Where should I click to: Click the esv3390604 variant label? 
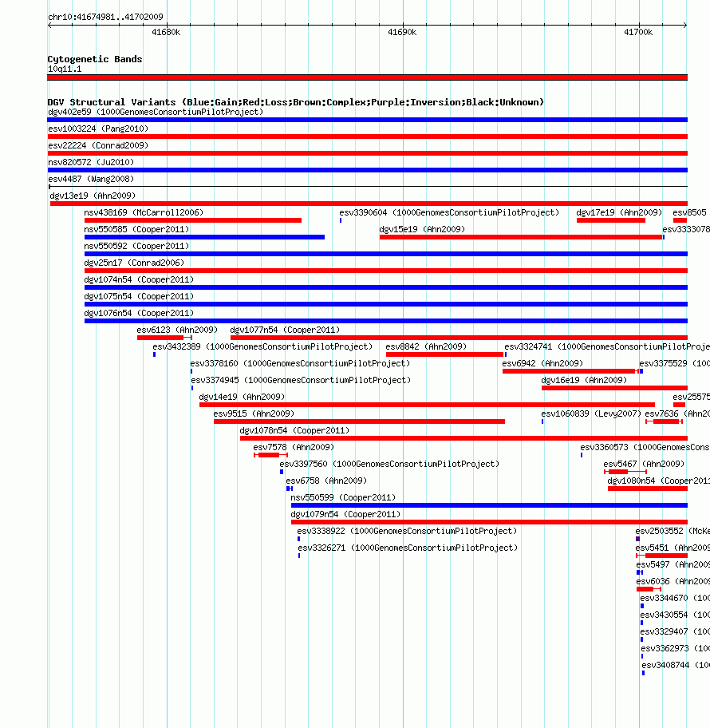pos(449,212)
